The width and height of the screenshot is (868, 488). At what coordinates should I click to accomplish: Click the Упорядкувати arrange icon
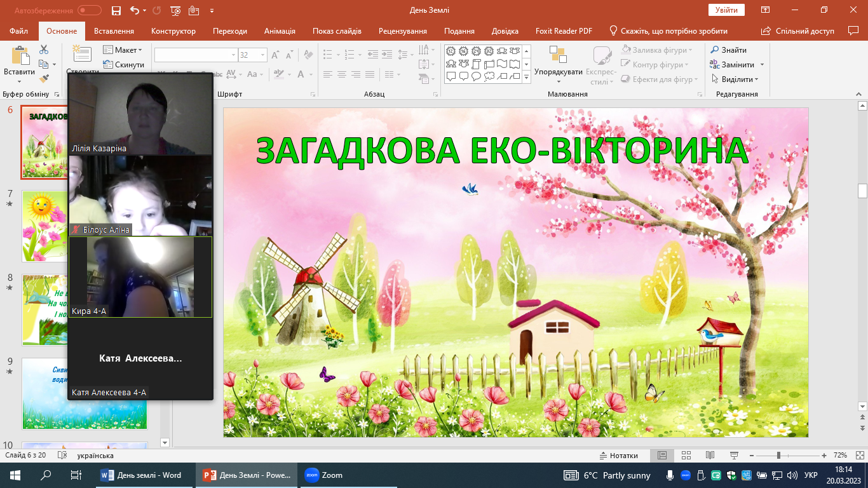[x=558, y=57]
